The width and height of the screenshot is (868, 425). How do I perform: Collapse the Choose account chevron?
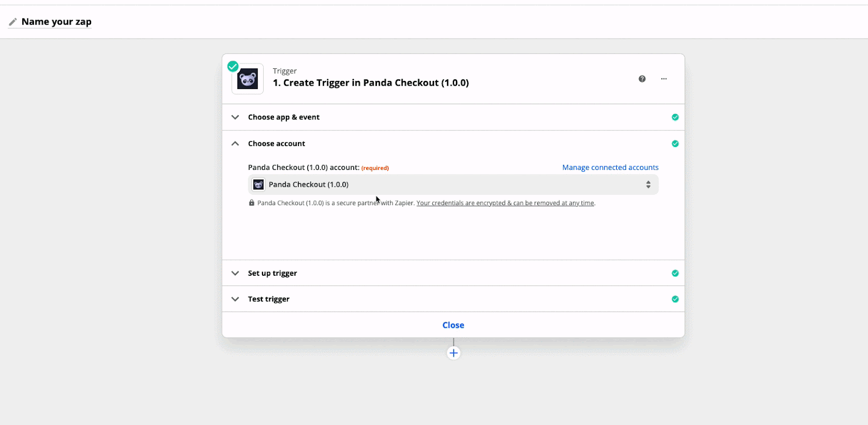(235, 144)
